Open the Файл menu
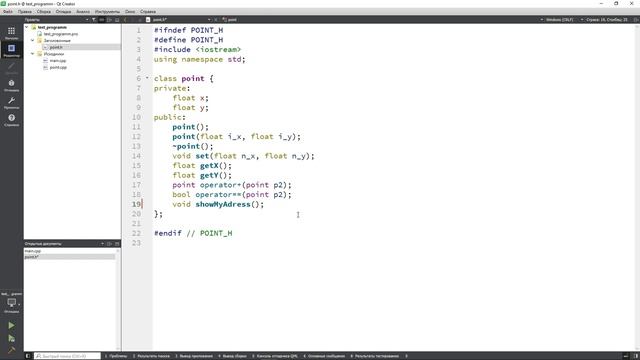The image size is (640, 360). (8, 12)
